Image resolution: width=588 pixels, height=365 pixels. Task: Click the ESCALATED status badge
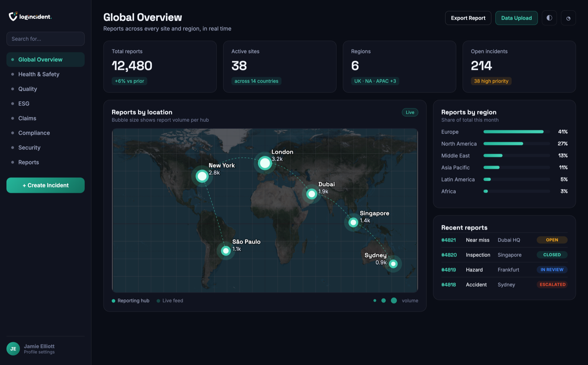pyautogui.click(x=552, y=285)
